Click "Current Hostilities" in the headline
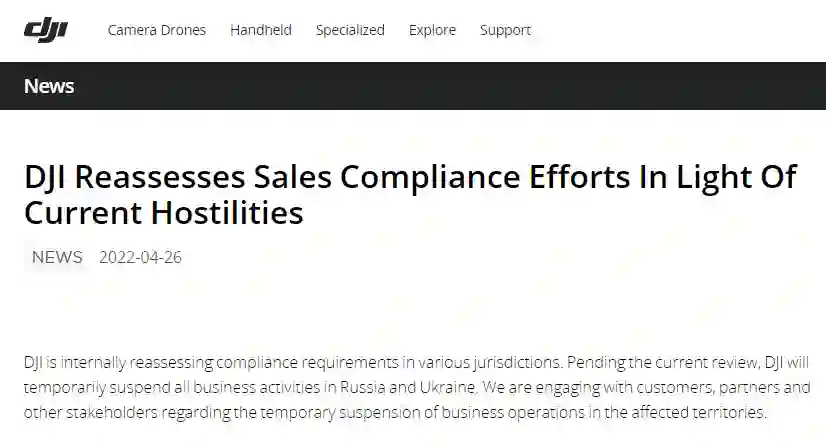 pos(163,212)
